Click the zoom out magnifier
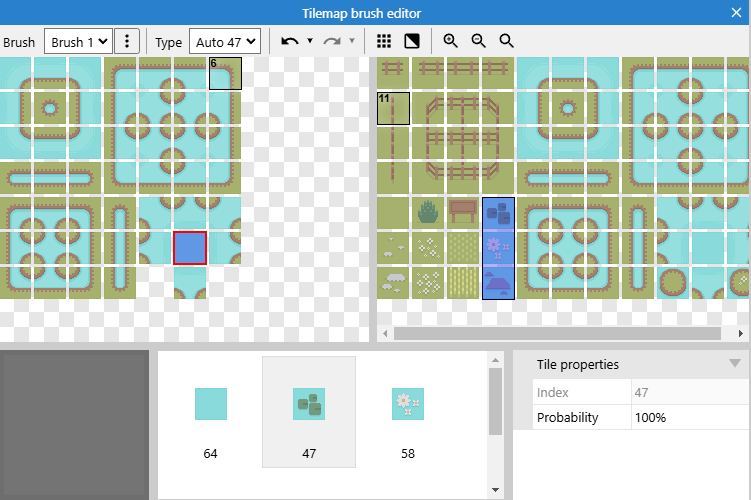Viewport: 751px width, 500px height. [x=479, y=41]
